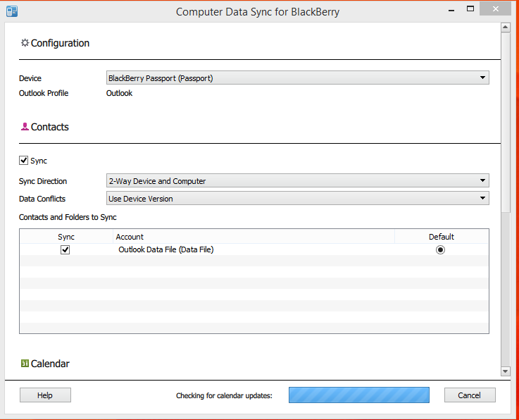Click the Cancel button

(x=470, y=395)
